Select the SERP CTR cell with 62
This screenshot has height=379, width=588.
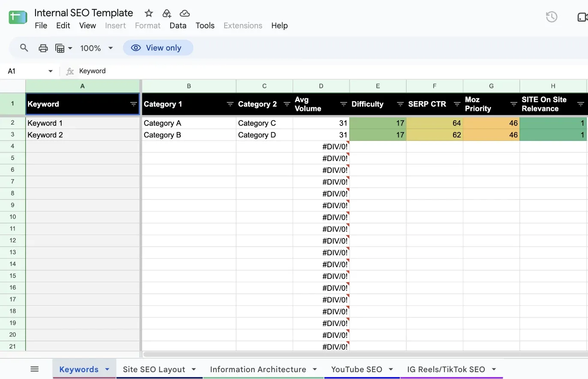click(x=435, y=135)
